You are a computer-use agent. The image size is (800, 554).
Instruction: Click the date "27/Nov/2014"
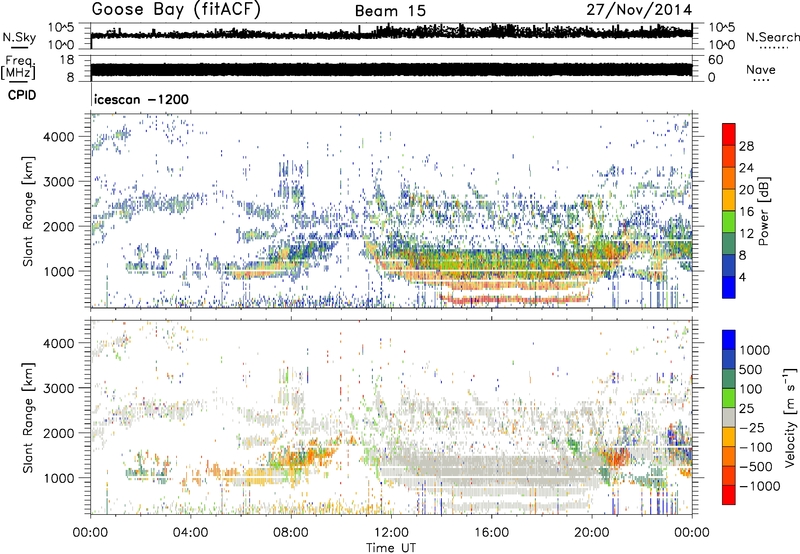point(639,10)
